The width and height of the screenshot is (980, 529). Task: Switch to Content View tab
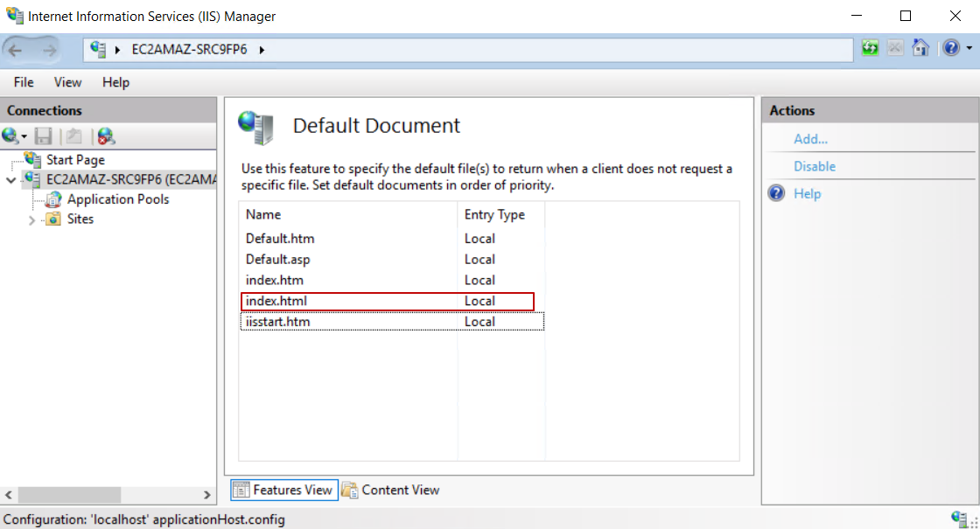(x=390, y=491)
